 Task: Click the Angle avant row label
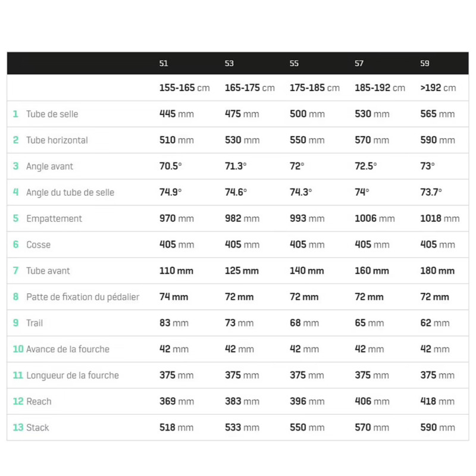[49, 167]
